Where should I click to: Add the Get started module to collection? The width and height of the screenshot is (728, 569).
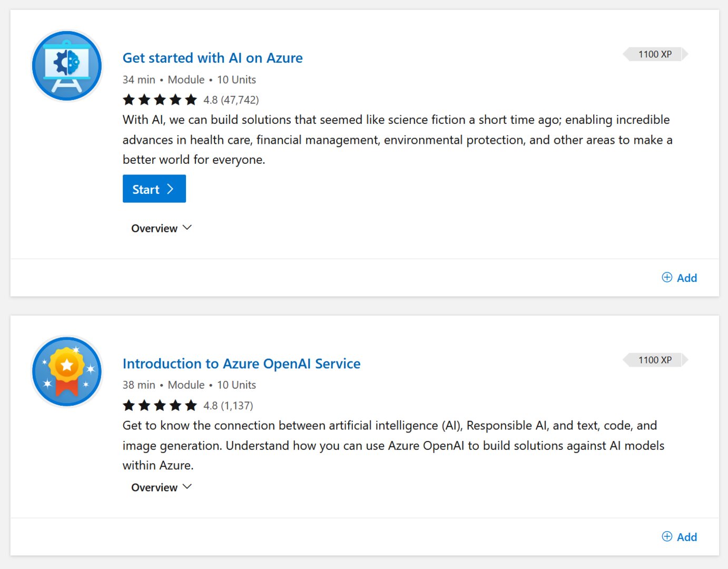pos(686,277)
